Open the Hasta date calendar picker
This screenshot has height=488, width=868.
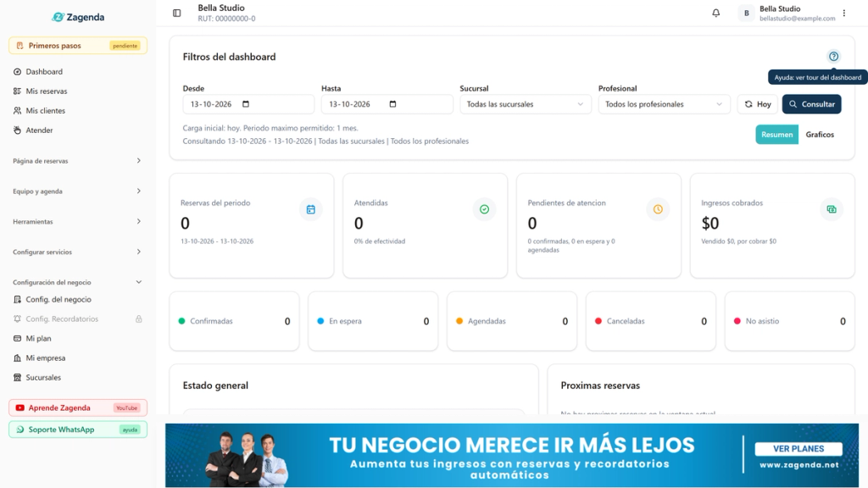click(392, 104)
